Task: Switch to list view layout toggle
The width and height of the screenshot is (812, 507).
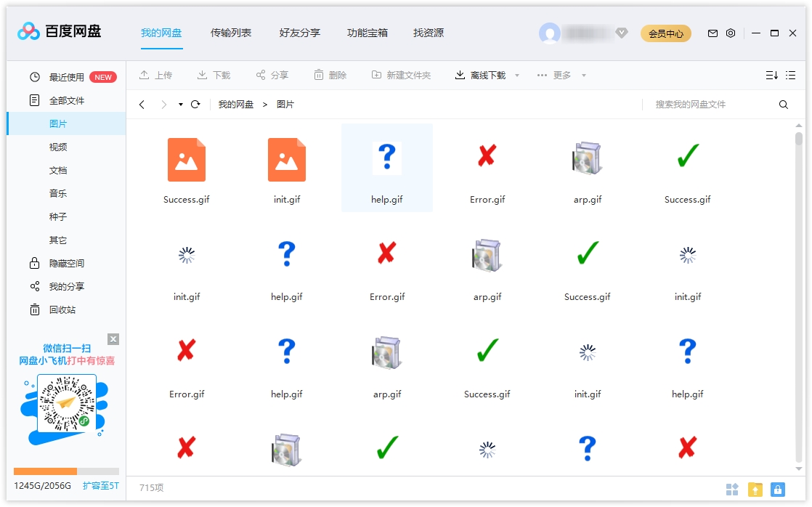Action: point(789,74)
